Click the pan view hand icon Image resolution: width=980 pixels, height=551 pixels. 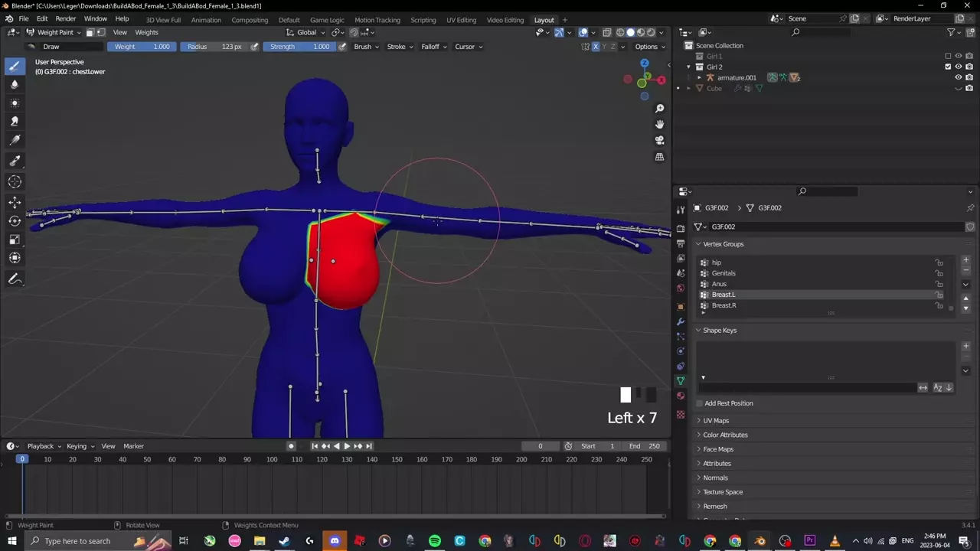(659, 124)
